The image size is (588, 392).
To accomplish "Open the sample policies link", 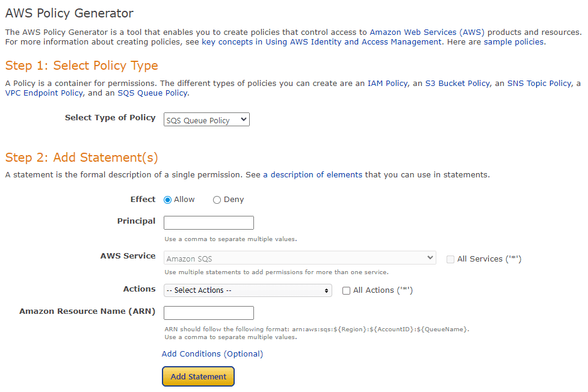I will tap(514, 42).
